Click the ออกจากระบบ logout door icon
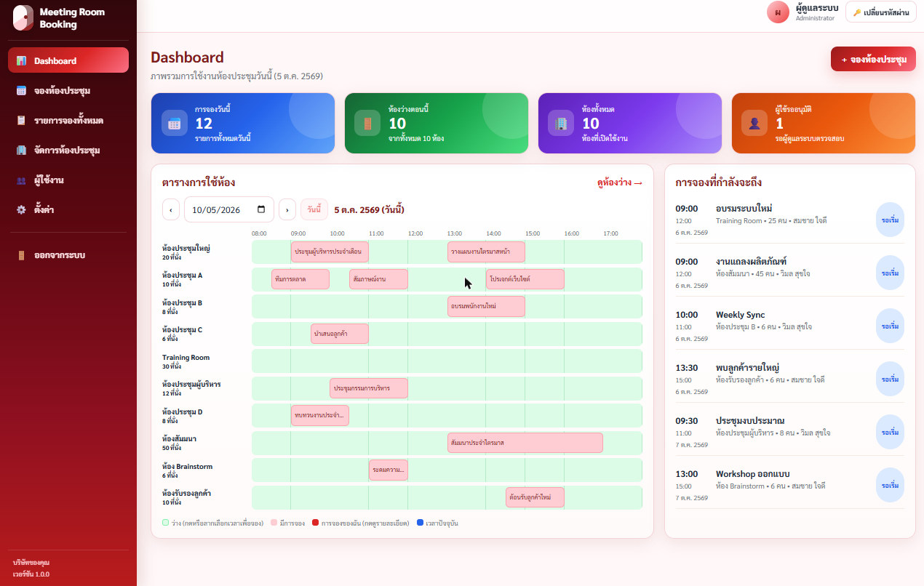 (21, 255)
